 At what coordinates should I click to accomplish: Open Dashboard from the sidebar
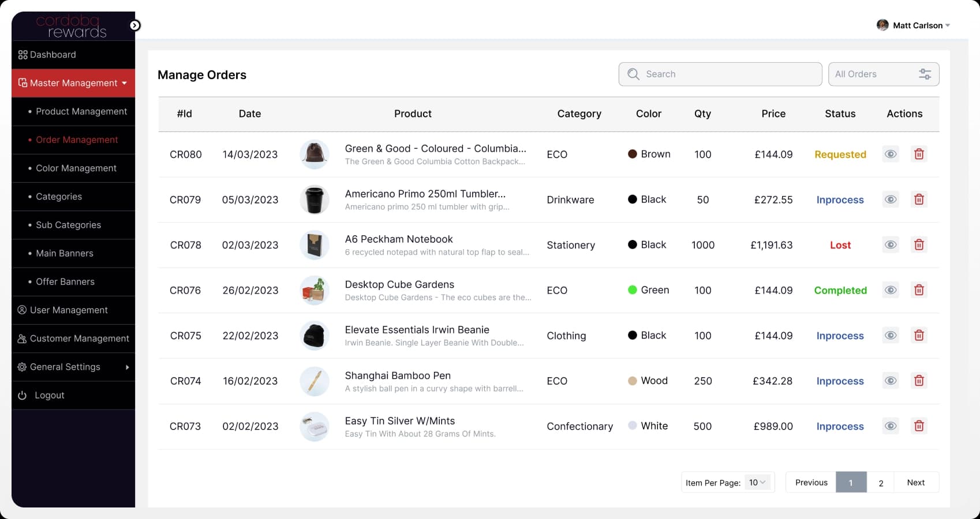pyautogui.click(x=73, y=55)
